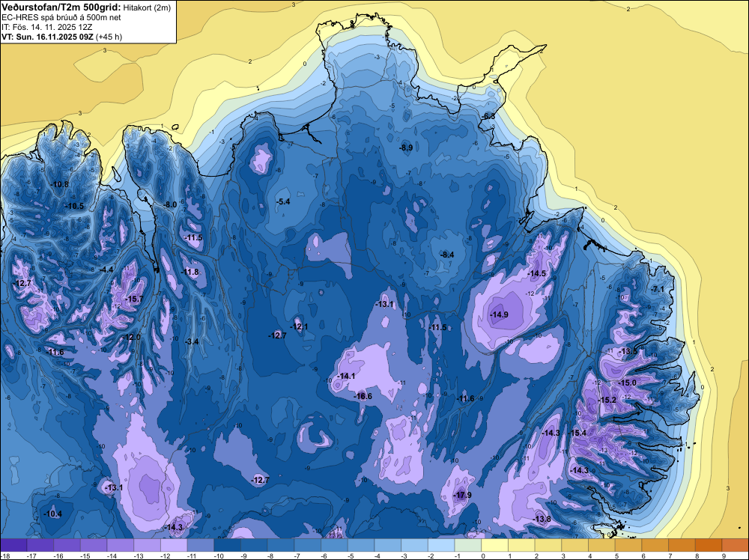This screenshot has height=560, width=749.
Task: Select the -10.4 temperature reading
Action: (x=52, y=514)
